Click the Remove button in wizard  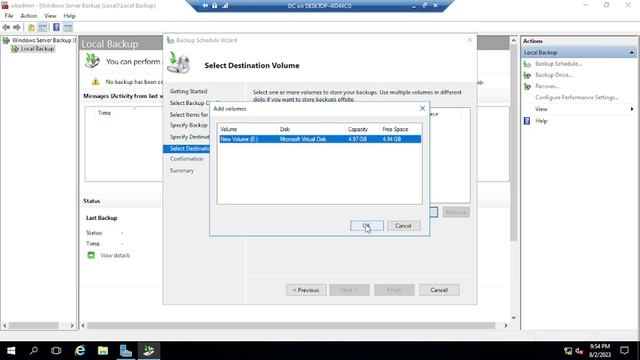click(456, 212)
